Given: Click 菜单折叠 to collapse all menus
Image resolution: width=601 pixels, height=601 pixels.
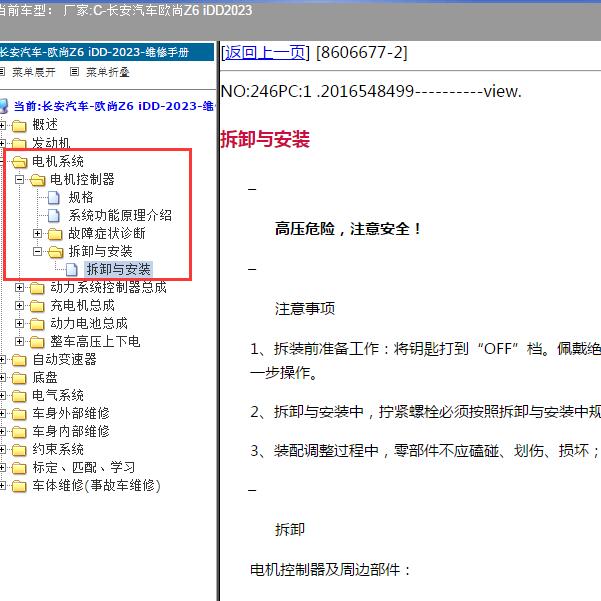Looking at the screenshot, I should 108,72.
